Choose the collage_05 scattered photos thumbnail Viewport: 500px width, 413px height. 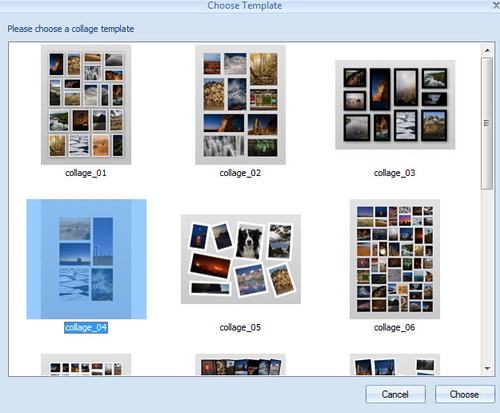[x=241, y=259]
